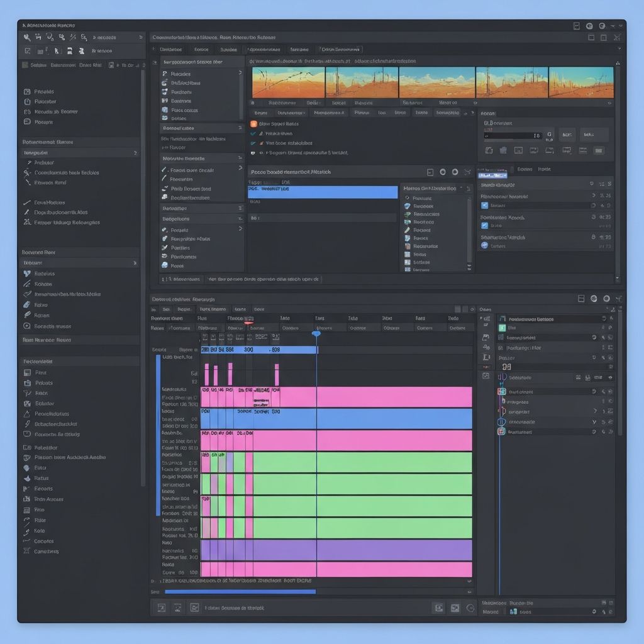
Task: Click the trash icon in upper-right panel
Action: tap(502, 150)
